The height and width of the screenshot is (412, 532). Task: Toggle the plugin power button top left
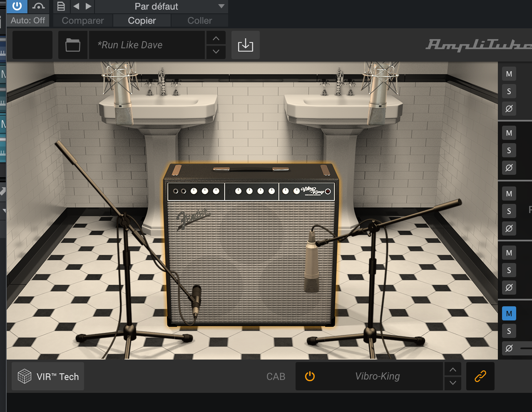point(17,6)
